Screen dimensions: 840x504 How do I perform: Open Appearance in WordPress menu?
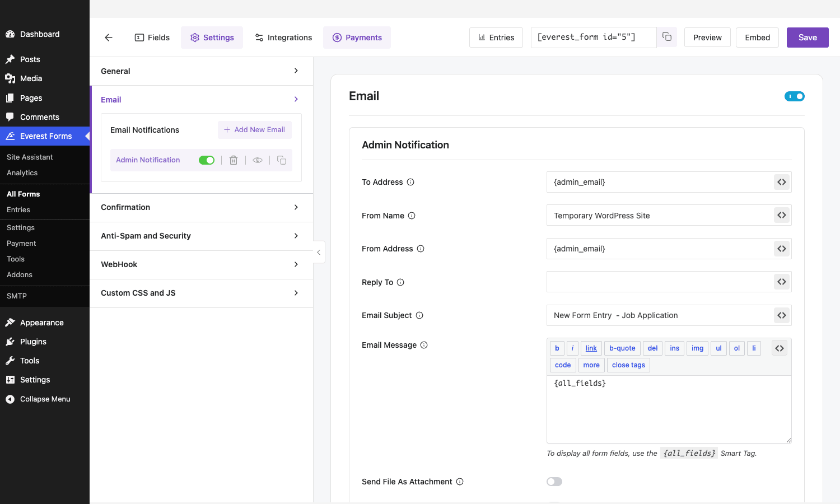point(45,323)
